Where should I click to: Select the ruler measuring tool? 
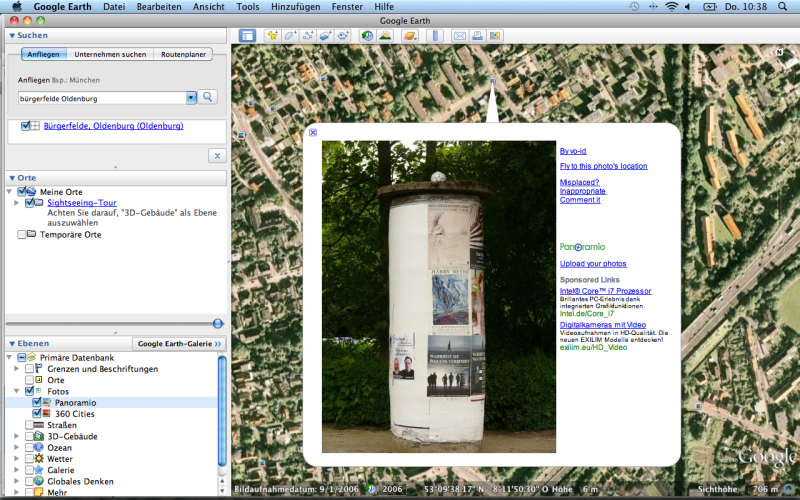click(435, 36)
